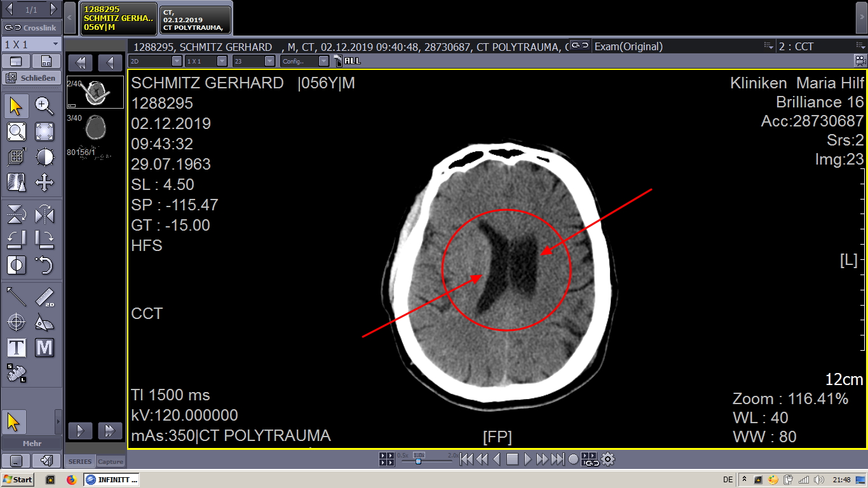Open the 1 X 1 layout dropdown
The width and height of the screenshot is (868, 488).
pos(31,44)
